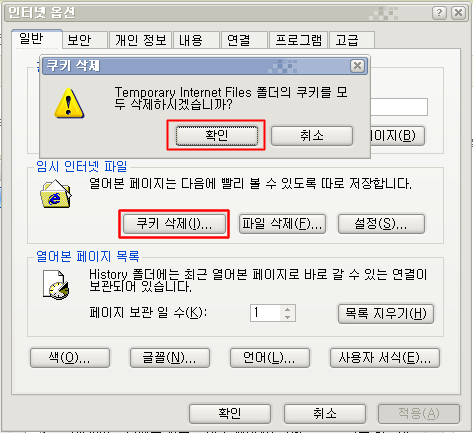The height and width of the screenshot is (433, 473).
Task: Open the 언어(L) languages dialog
Action: tap(270, 358)
